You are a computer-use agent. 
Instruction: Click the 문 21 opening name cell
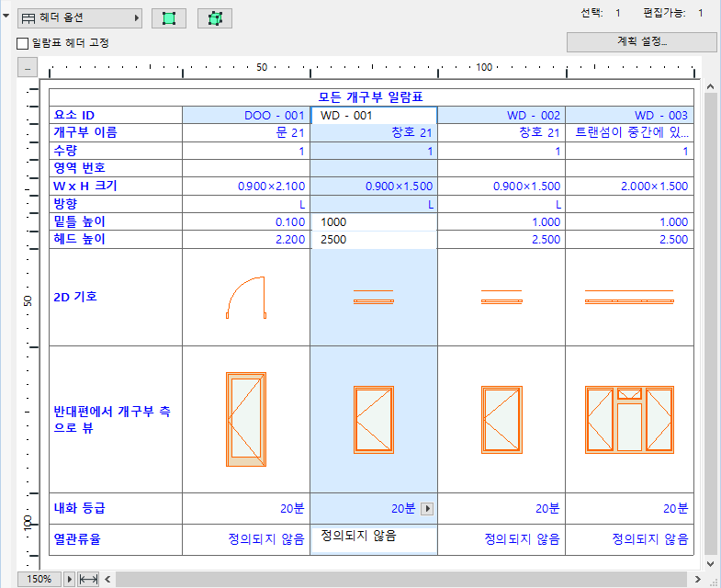(x=246, y=133)
